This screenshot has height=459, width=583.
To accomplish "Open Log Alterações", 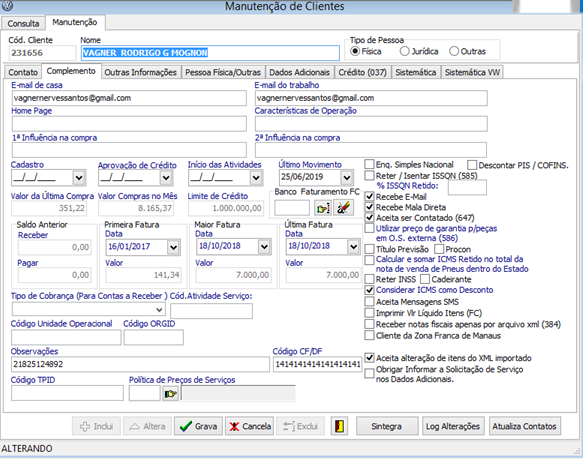I will click(453, 426).
